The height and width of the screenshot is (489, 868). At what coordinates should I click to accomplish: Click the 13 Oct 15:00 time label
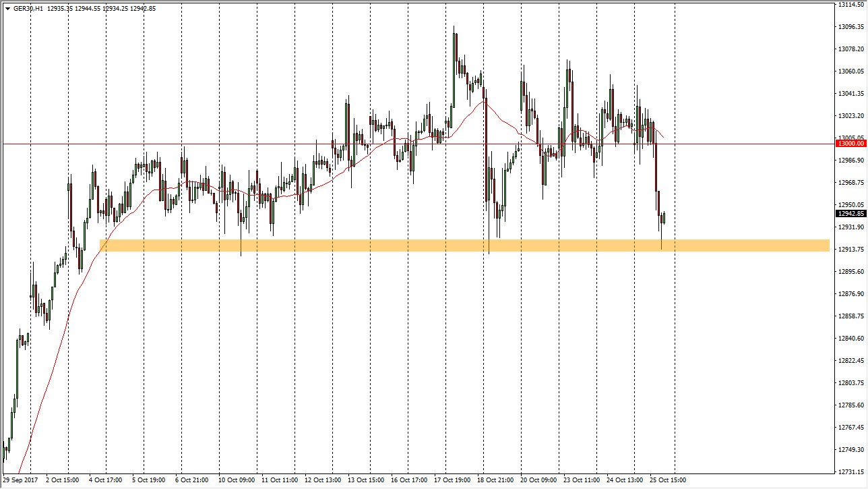[365, 480]
